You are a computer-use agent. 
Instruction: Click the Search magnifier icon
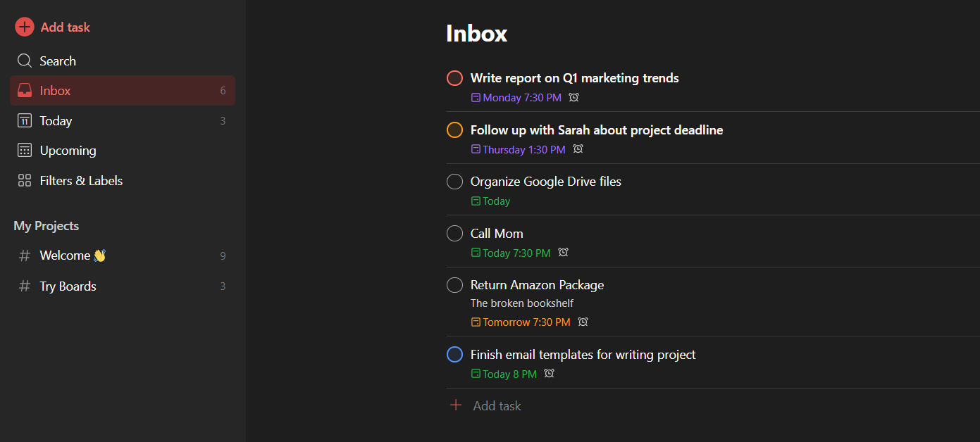coord(24,61)
